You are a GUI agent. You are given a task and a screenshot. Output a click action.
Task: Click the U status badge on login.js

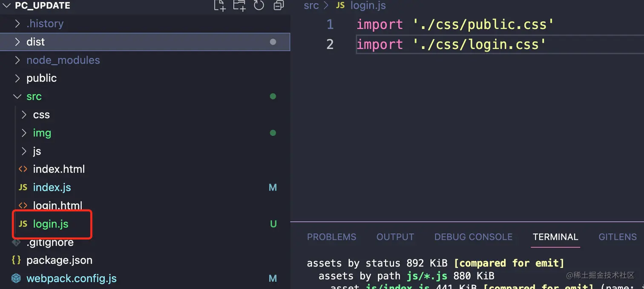(273, 224)
